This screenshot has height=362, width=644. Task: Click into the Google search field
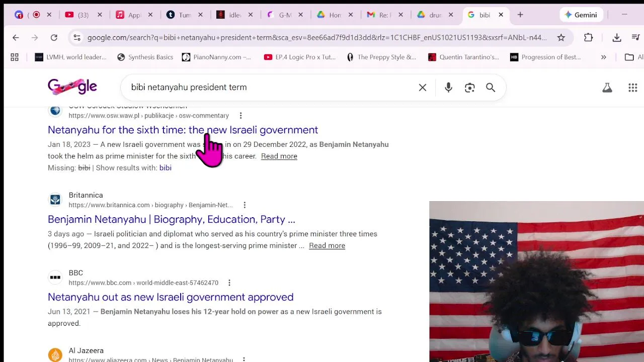tap(272, 87)
